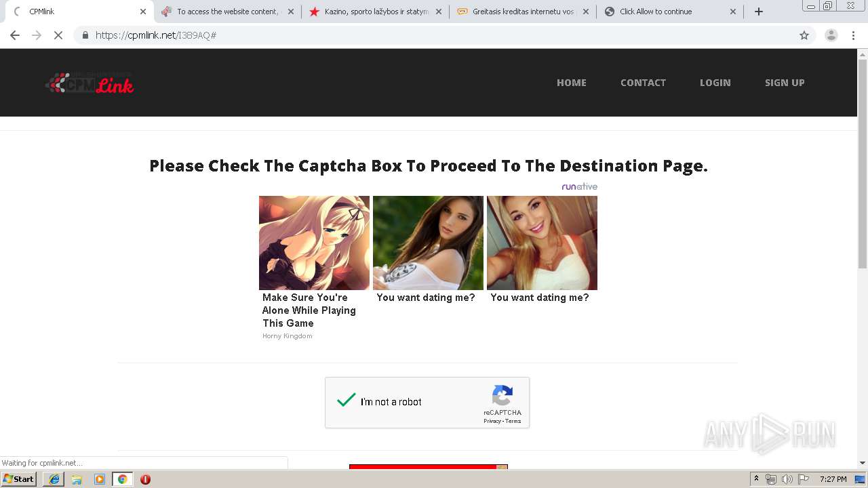
Task: Close the 'Greitasis kreditas internetu' tab
Action: (586, 12)
